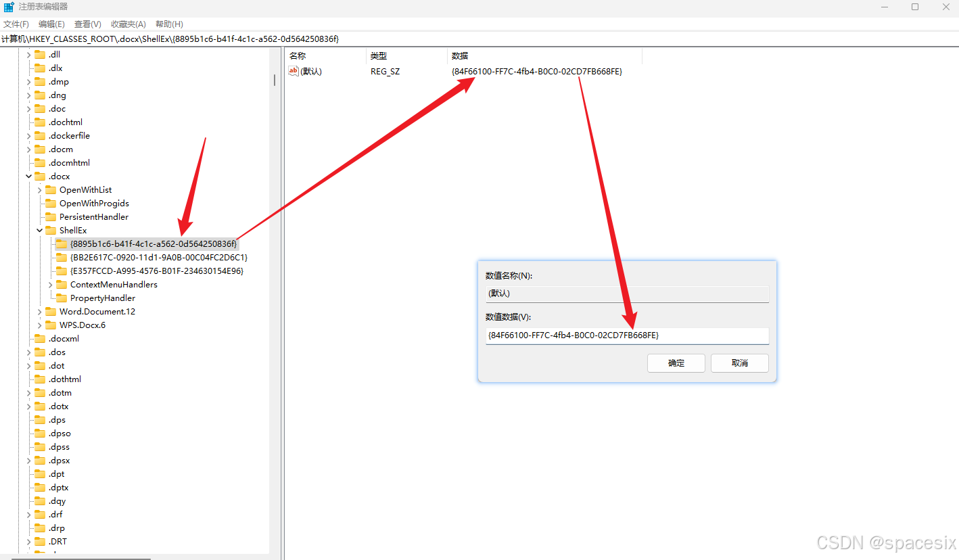Click the folder icon of .dqy

tap(40, 501)
